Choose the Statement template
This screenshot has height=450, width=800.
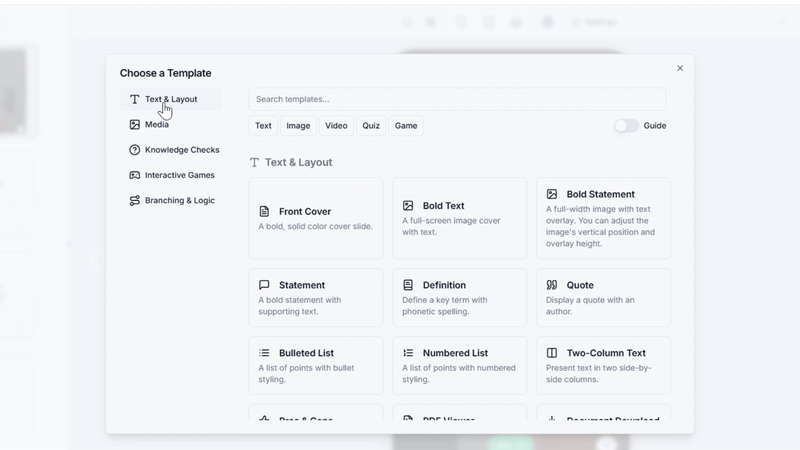(x=316, y=297)
